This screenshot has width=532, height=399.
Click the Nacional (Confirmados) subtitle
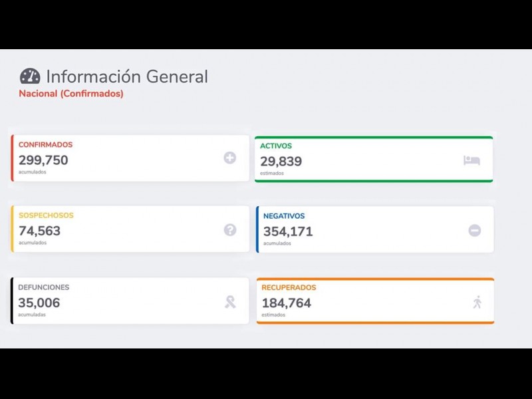pyautogui.click(x=71, y=94)
